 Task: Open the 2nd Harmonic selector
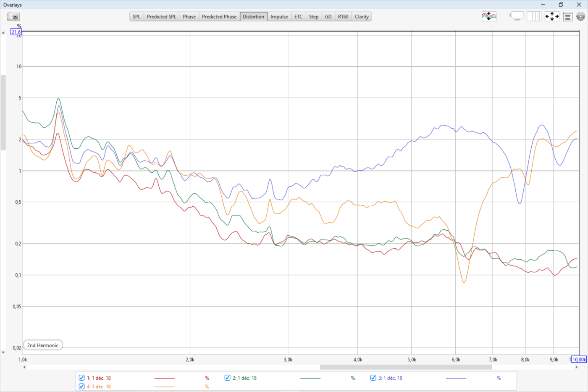click(43, 345)
